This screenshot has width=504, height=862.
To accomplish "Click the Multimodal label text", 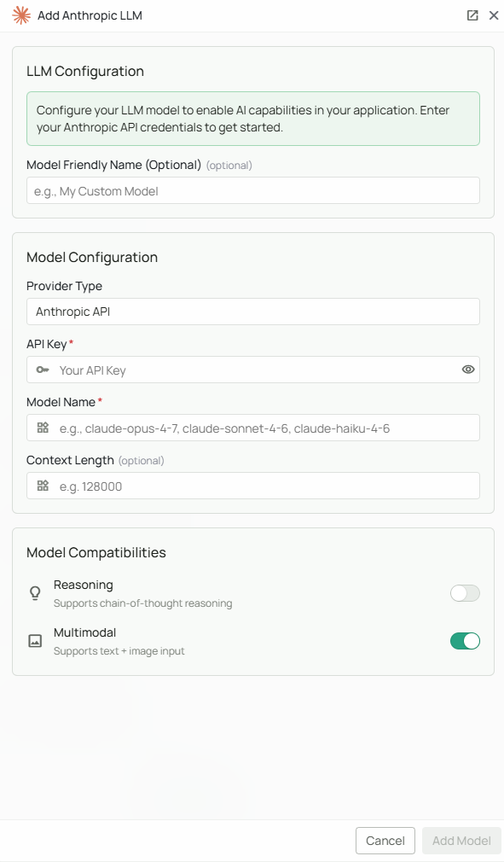I will (85, 632).
